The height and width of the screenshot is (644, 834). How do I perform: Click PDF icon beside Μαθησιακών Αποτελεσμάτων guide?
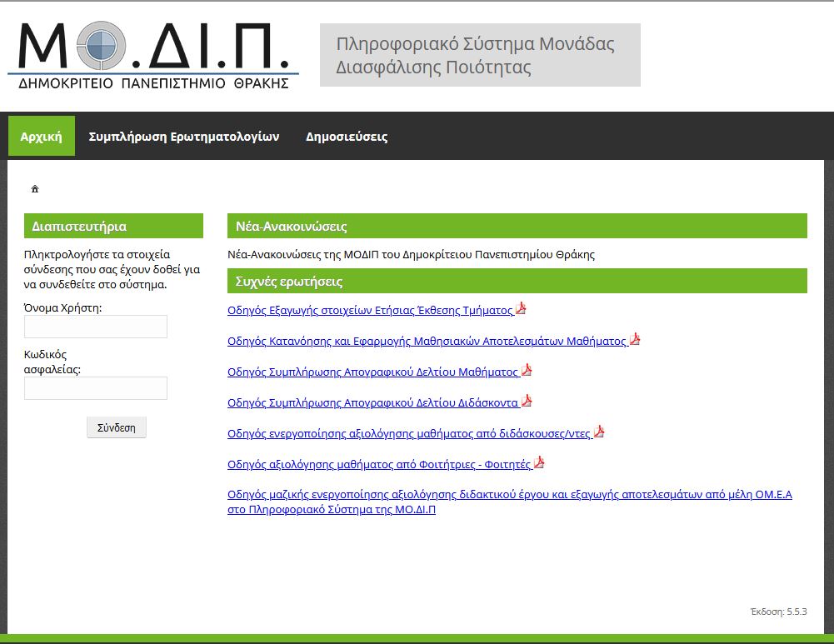pos(634,339)
